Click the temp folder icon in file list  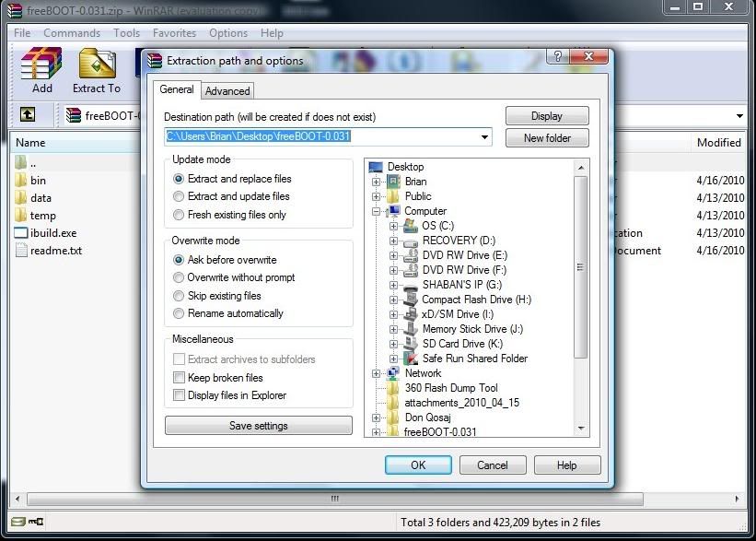point(21,216)
